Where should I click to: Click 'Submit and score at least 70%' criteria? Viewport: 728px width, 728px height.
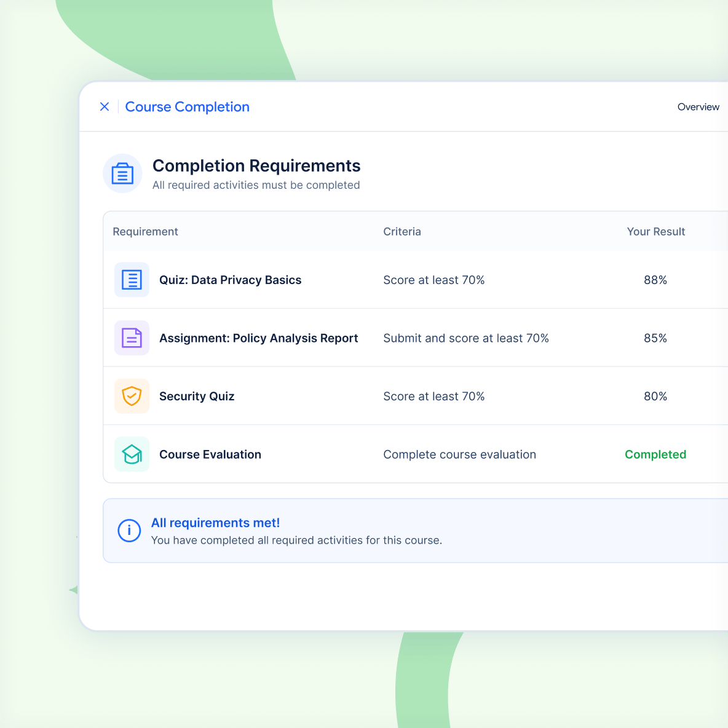465,338
